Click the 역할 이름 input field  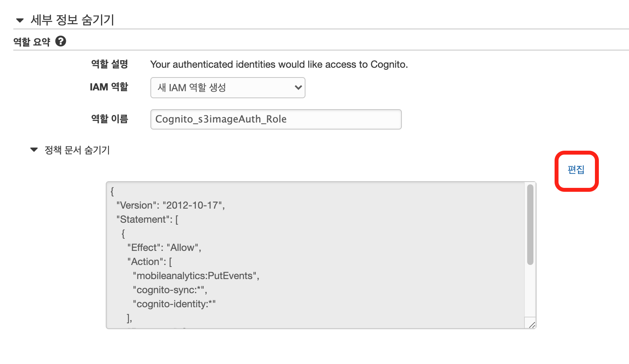276,119
